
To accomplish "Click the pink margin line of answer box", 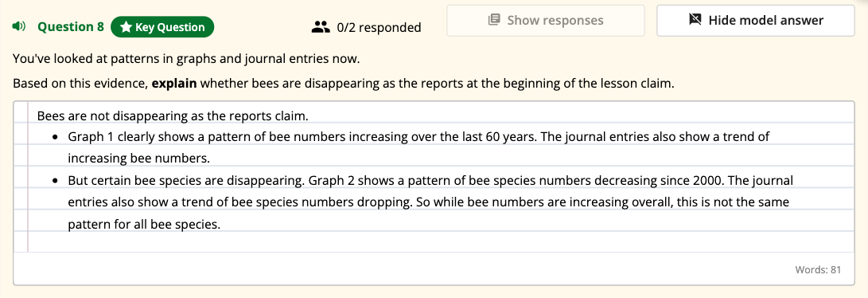I will click(x=28, y=176).
